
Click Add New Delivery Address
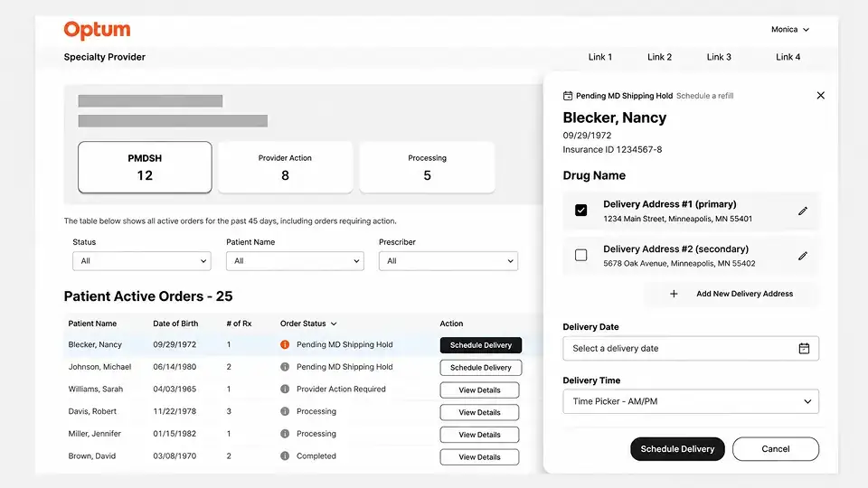click(x=731, y=294)
